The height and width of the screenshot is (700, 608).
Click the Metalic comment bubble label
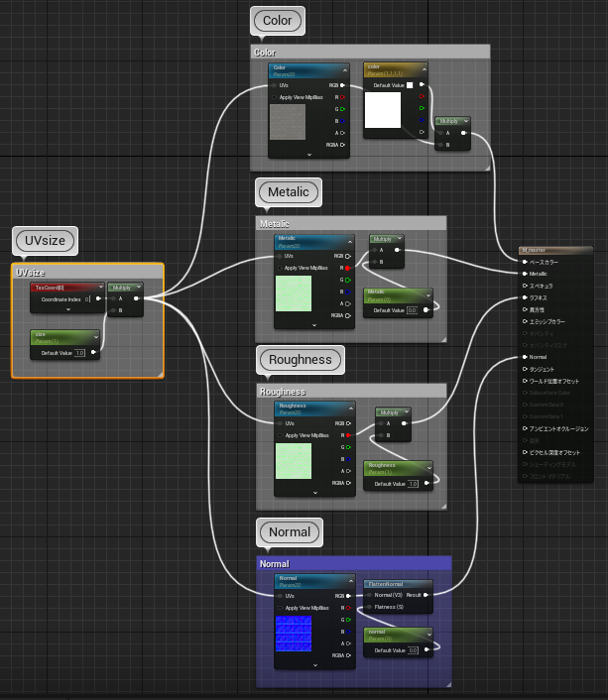point(289,191)
